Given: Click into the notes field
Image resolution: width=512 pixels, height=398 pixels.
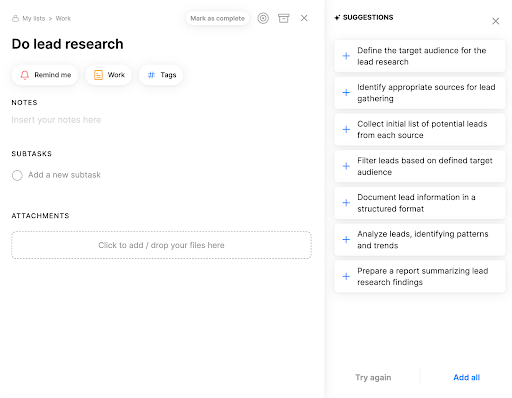Looking at the screenshot, I should pos(56,120).
